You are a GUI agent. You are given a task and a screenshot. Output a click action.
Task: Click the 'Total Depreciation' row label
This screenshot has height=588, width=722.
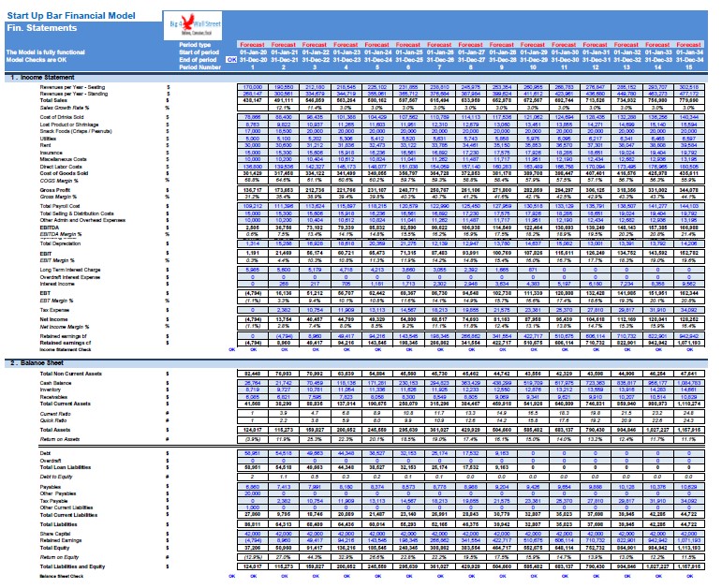(x=60, y=243)
